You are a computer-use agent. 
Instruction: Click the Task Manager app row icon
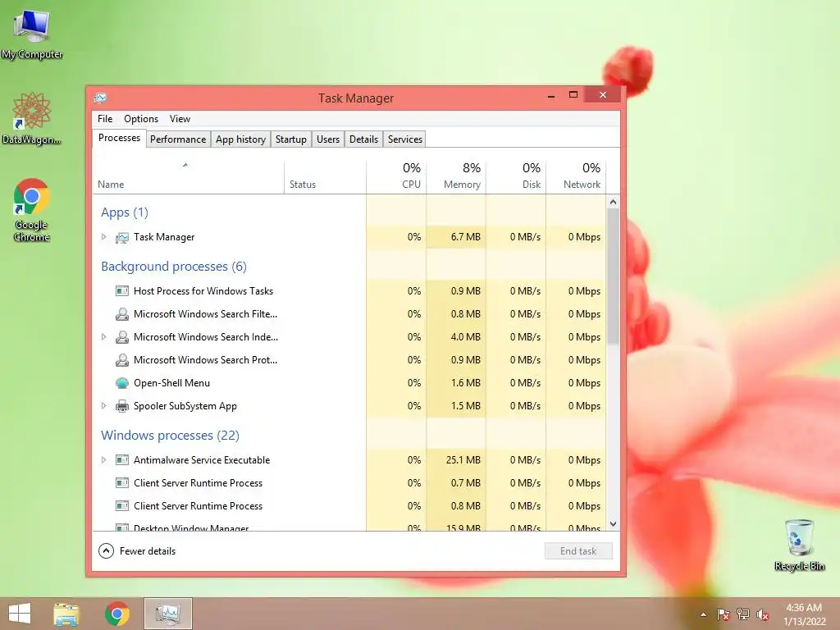coord(122,237)
